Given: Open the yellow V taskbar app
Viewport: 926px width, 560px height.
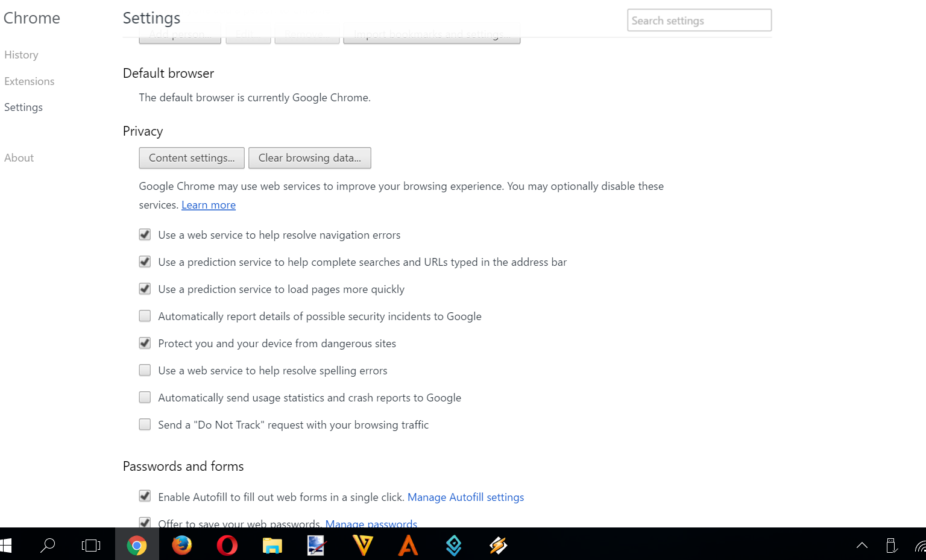Looking at the screenshot, I should point(363,546).
